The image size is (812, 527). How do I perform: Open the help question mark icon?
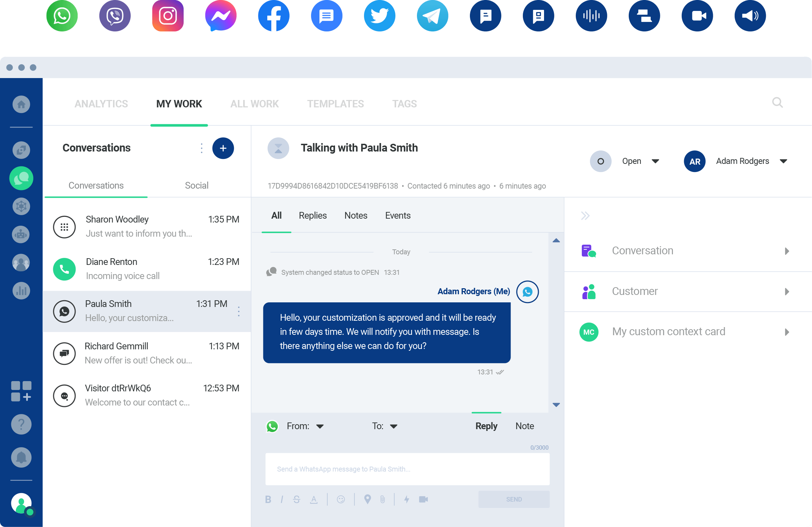[21, 424]
